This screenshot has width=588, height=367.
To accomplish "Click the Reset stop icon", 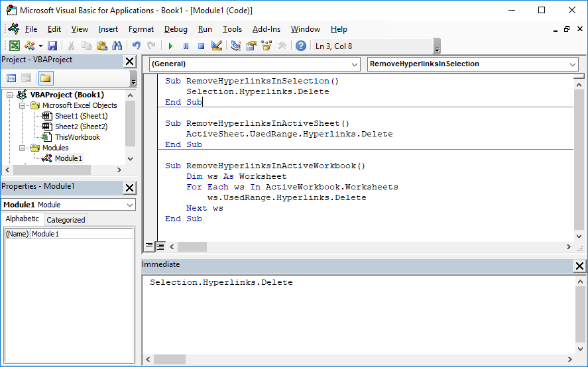I will (202, 46).
